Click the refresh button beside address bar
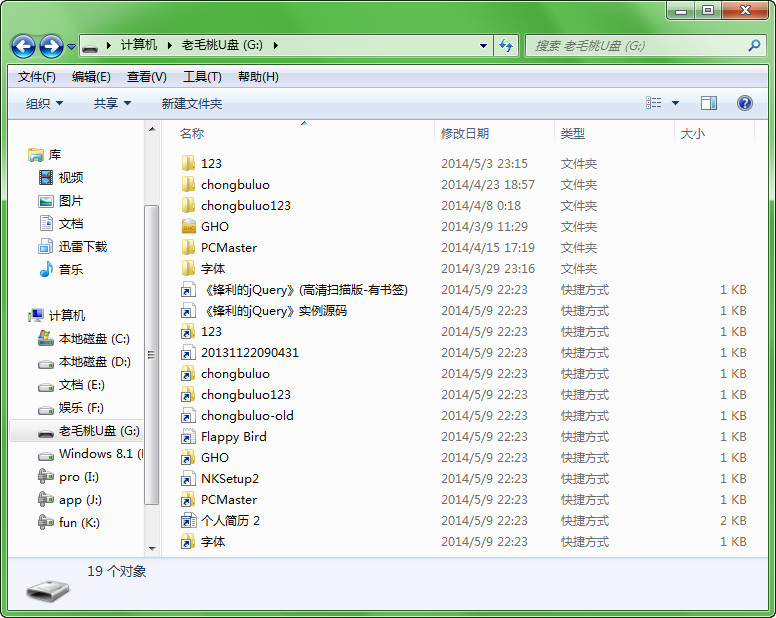The width and height of the screenshot is (776, 618). click(x=506, y=46)
